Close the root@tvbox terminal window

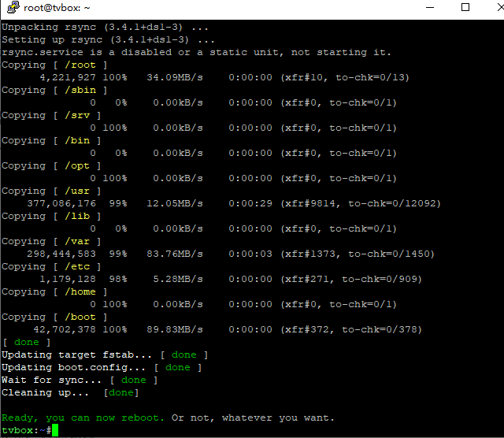491,9
